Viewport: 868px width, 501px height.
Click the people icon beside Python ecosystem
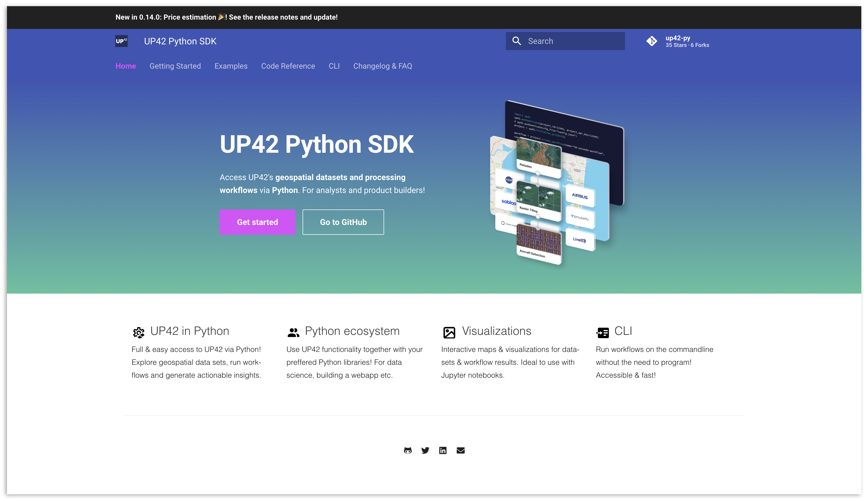pos(293,332)
